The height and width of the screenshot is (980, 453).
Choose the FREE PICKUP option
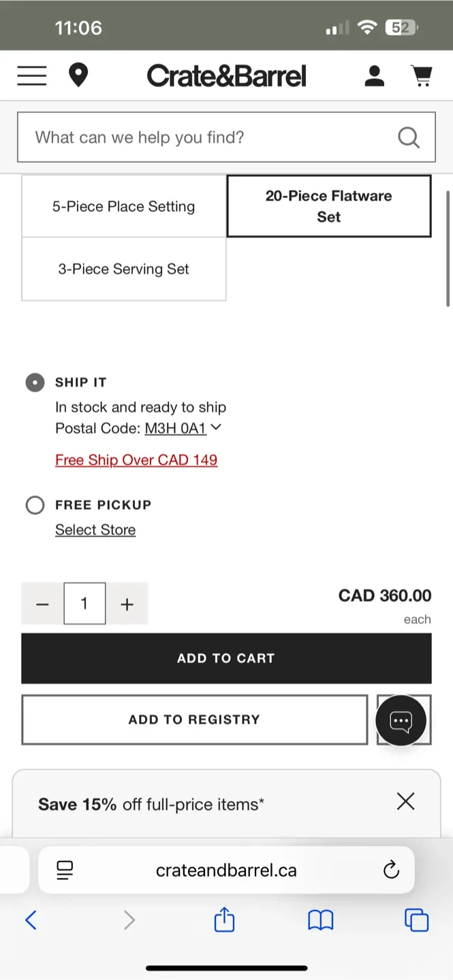click(x=35, y=505)
